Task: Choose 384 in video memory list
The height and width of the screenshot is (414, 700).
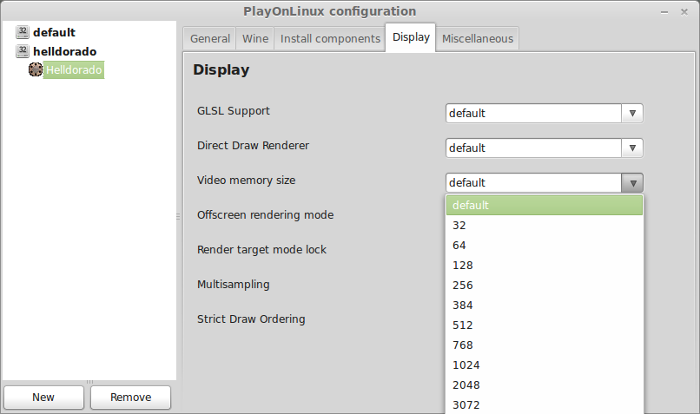Action: 544,305
